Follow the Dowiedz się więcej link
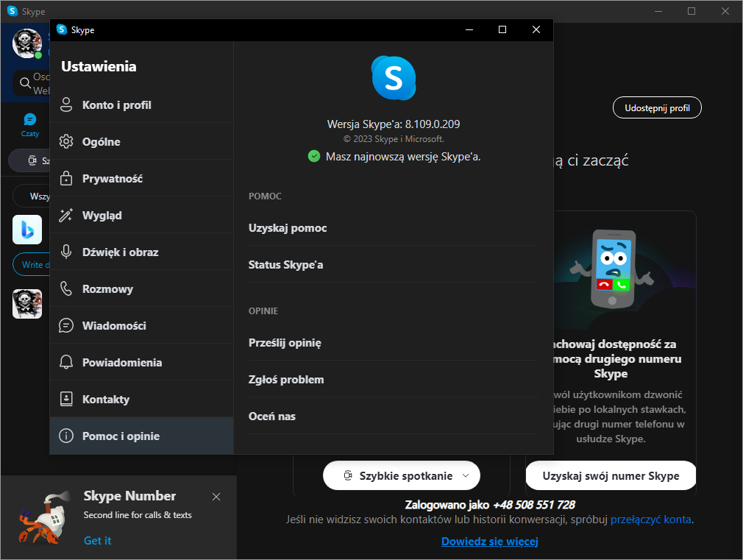 point(489,542)
